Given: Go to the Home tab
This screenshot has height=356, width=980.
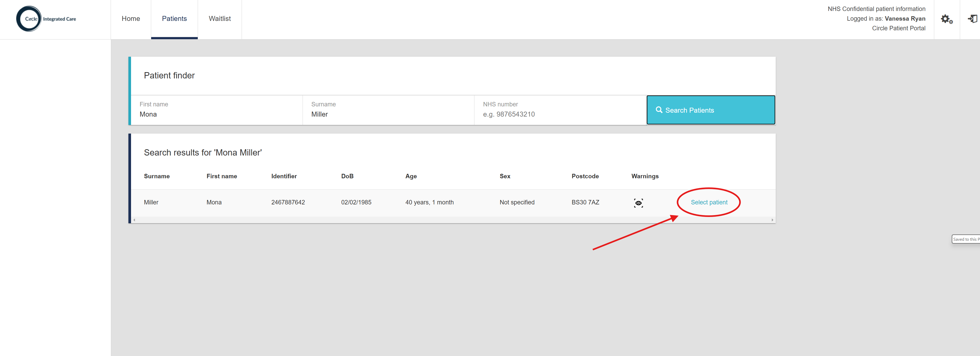Looking at the screenshot, I should (x=131, y=19).
